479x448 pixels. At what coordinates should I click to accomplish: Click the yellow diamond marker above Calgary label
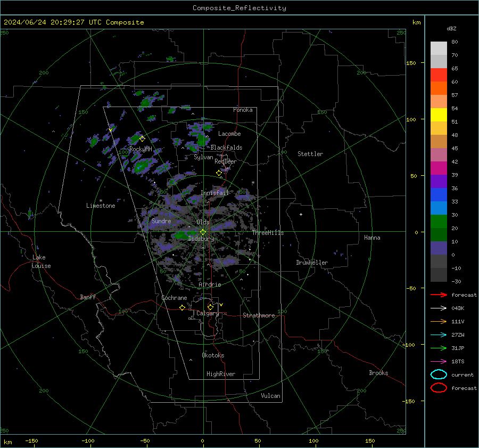210,307
